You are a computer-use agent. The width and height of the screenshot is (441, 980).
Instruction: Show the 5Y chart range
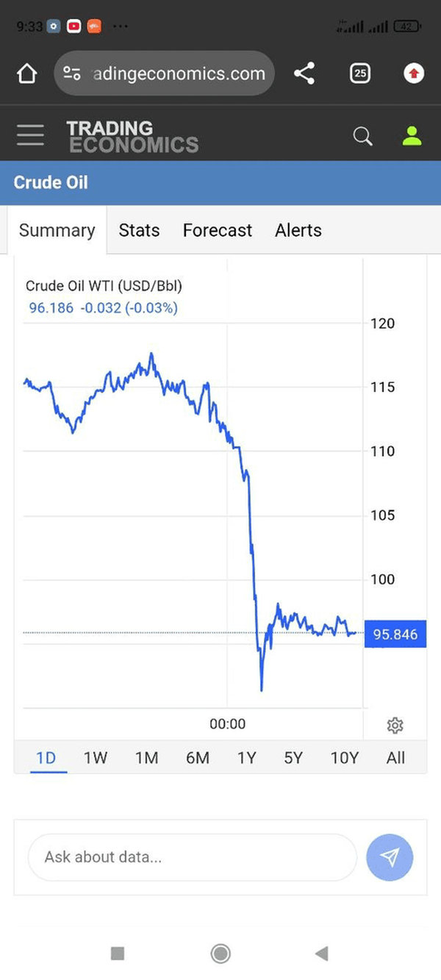(293, 757)
